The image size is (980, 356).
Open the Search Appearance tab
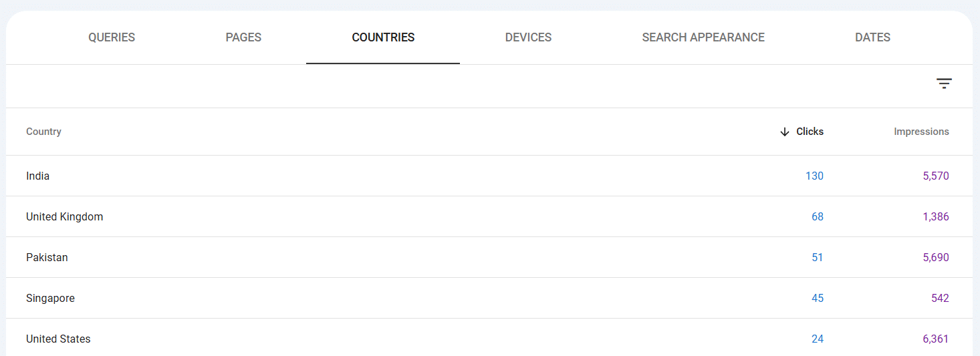(703, 37)
